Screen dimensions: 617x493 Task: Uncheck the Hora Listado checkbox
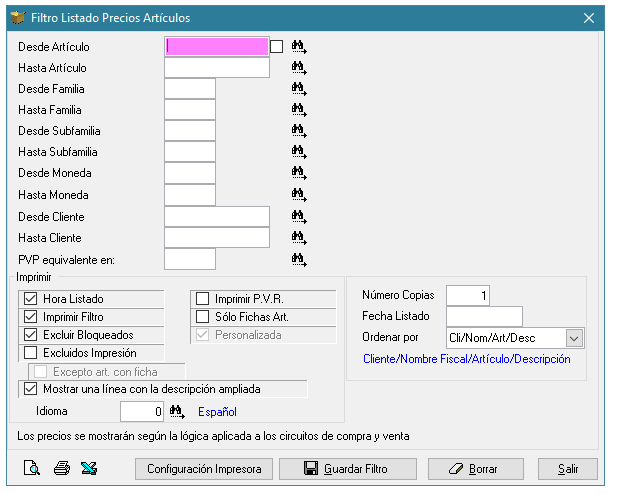click(x=30, y=299)
